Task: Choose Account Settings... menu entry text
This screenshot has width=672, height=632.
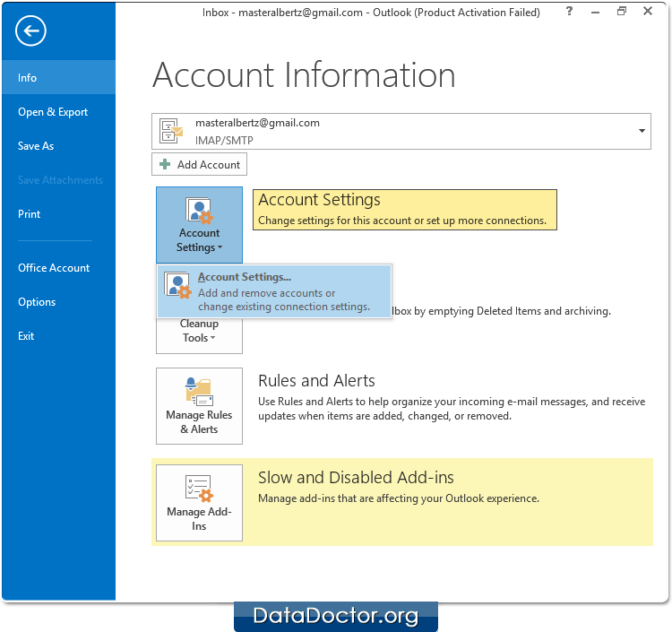Action: pos(245,277)
